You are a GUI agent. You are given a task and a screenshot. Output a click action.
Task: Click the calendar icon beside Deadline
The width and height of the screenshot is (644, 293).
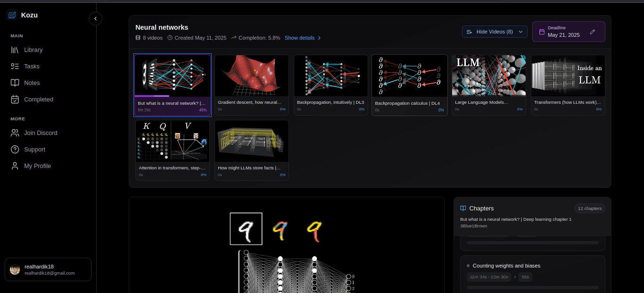541,31
